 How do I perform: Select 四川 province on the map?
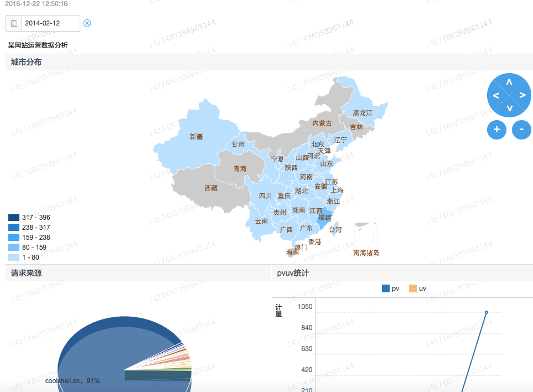pos(265,196)
